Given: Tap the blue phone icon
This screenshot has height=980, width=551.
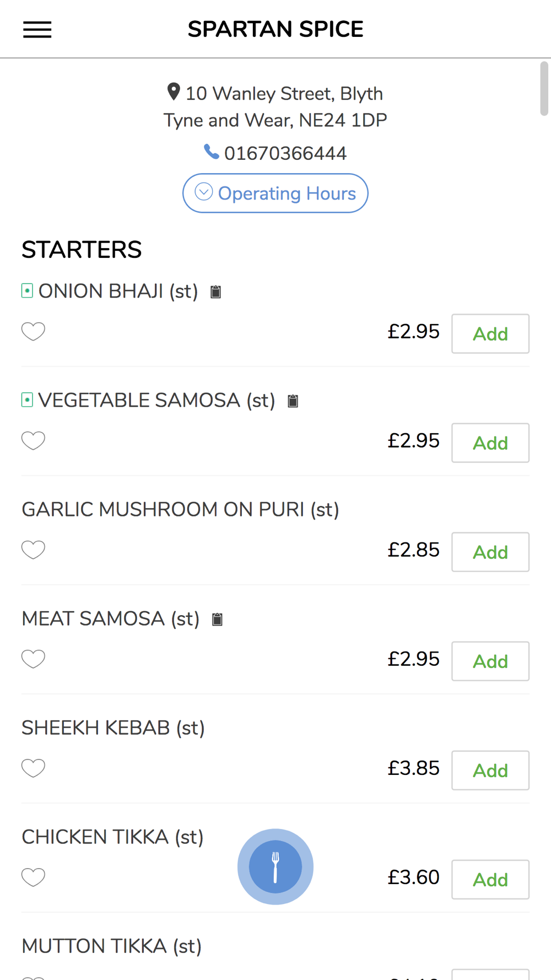Looking at the screenshot, I should click(x=211, y=152).
